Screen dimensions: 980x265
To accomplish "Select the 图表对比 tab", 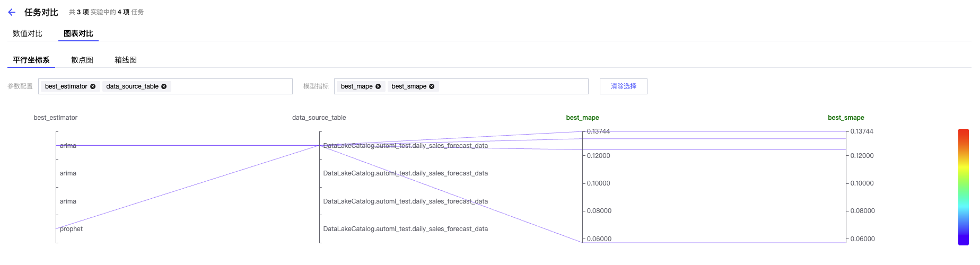I will 78,33.
